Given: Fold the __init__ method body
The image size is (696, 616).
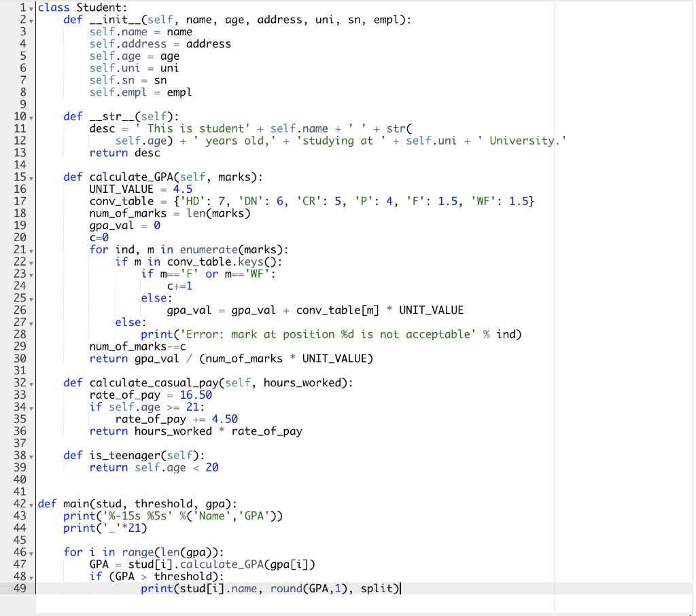Looking at the screenshot, I should [x=30, y=20].
